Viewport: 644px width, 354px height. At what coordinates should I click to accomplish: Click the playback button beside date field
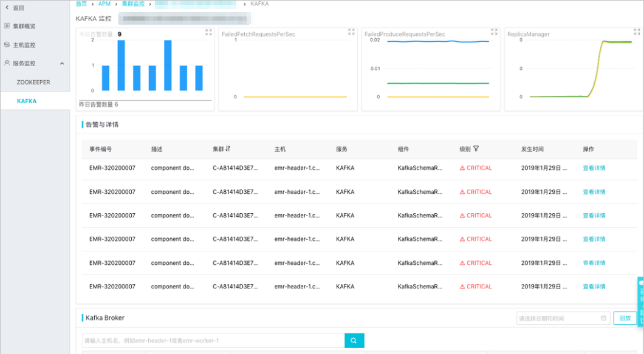point(625,318)
